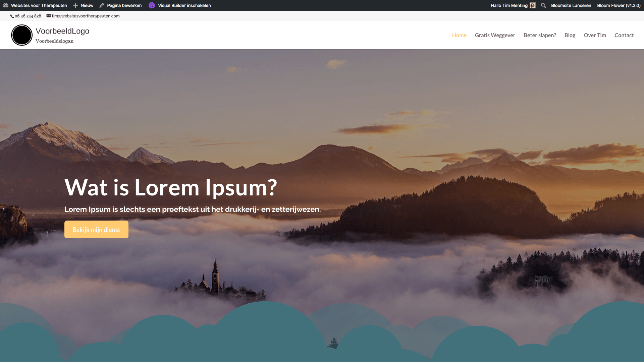Click the VoorbeeldLogo site title

click(62, 31)
